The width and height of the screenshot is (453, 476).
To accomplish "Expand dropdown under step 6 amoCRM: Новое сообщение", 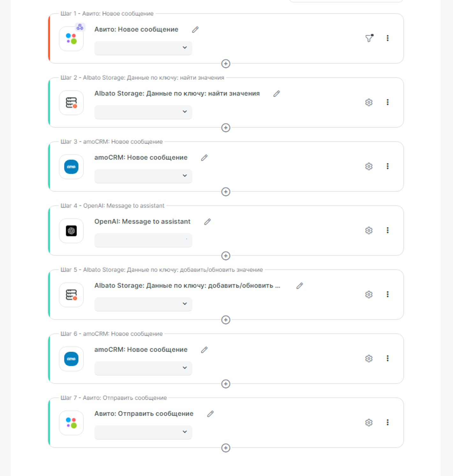I will [143, 368].
